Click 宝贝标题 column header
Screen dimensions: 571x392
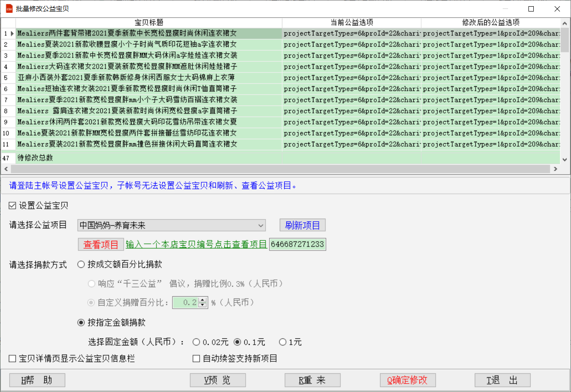click(x=149, y=22)
